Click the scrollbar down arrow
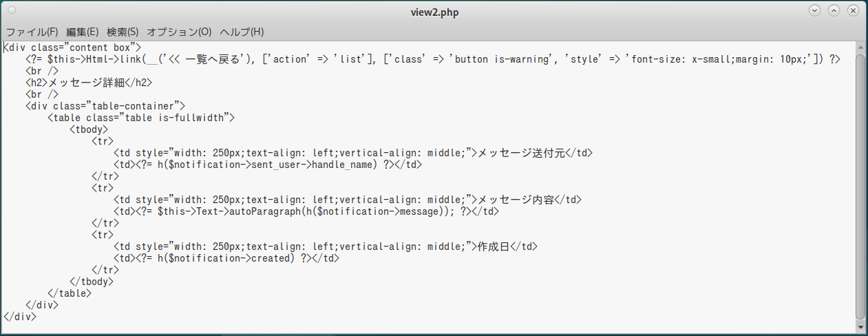Image resolution: width=868 pixels, height=336 pixels. [x=860, y=324]
